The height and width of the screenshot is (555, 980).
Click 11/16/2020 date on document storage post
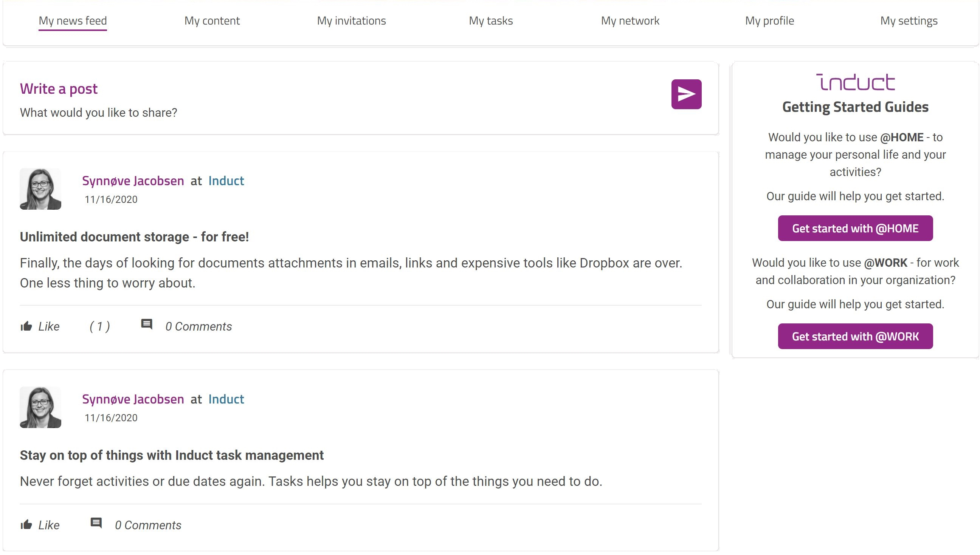coord(111,200)
